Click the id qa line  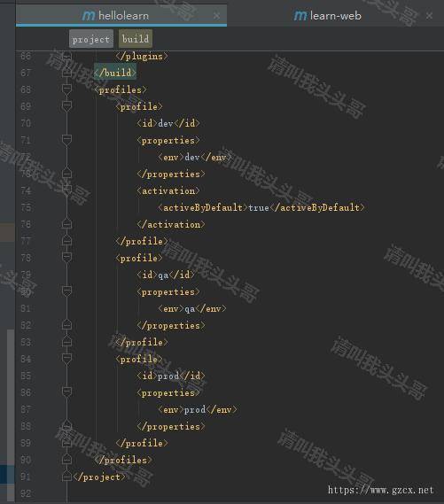click(x=166, y=275)
